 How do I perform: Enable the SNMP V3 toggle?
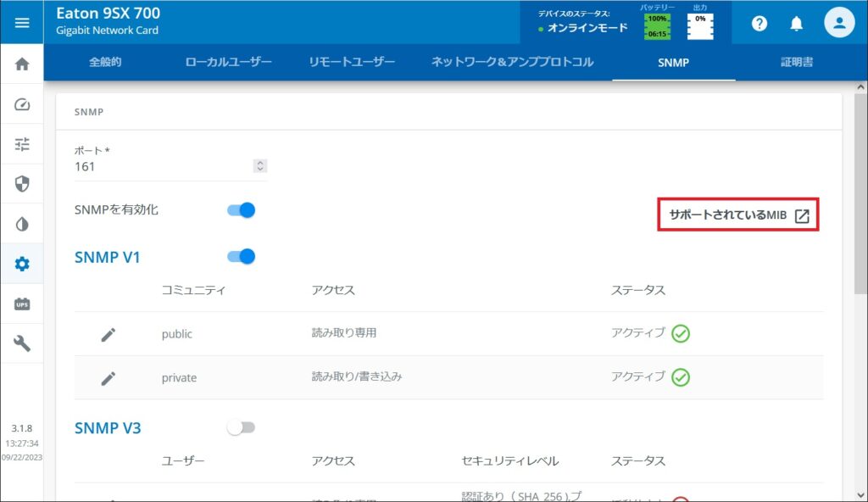click(241, 427)
